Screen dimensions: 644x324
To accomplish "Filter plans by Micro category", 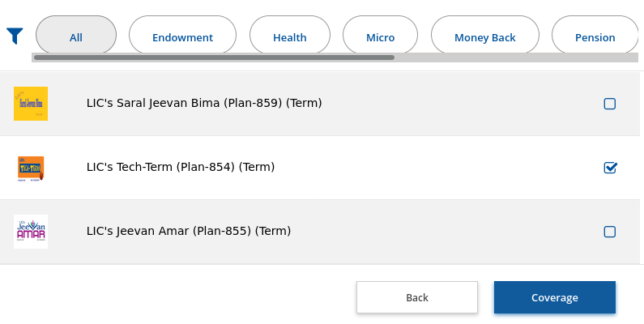I will (380, 36).
